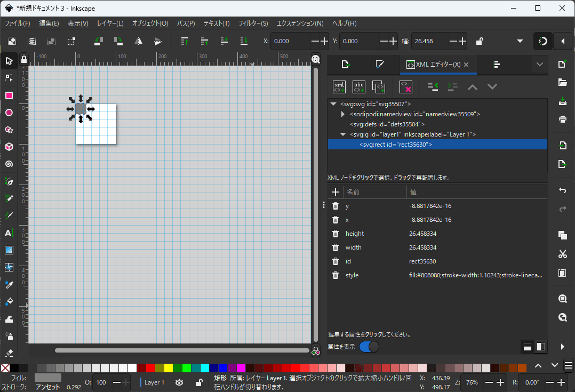The height and width of the screenshot is (392, 575).
Task: Open the フィルター(S) menu
Action: 253,23
